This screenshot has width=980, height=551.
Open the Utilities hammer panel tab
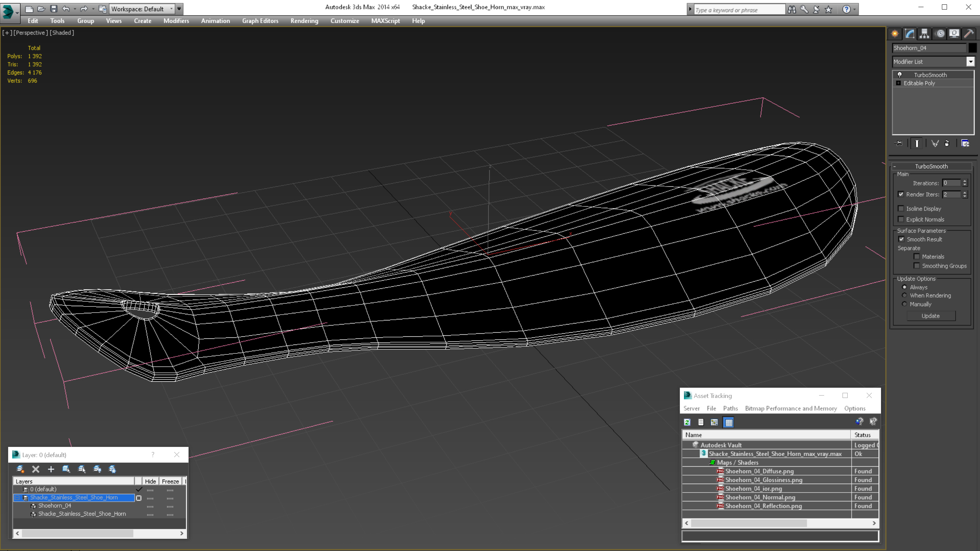(x=968, y=33)
